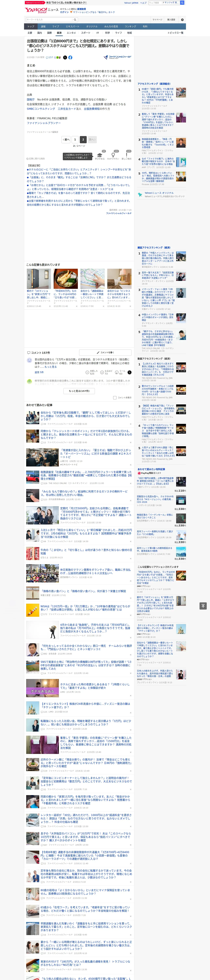210x980 pixels.
Task: Open the マイページ link
Action: (157, 19)
